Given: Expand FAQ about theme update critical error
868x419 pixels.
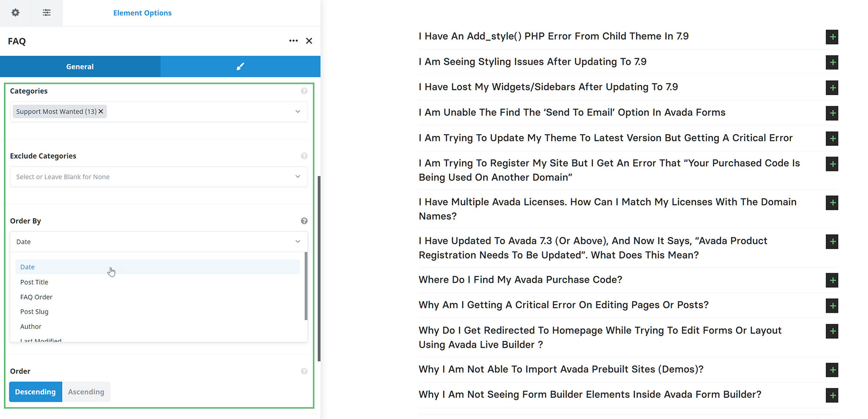Looking at the screenshot, I should click(832, 138).
